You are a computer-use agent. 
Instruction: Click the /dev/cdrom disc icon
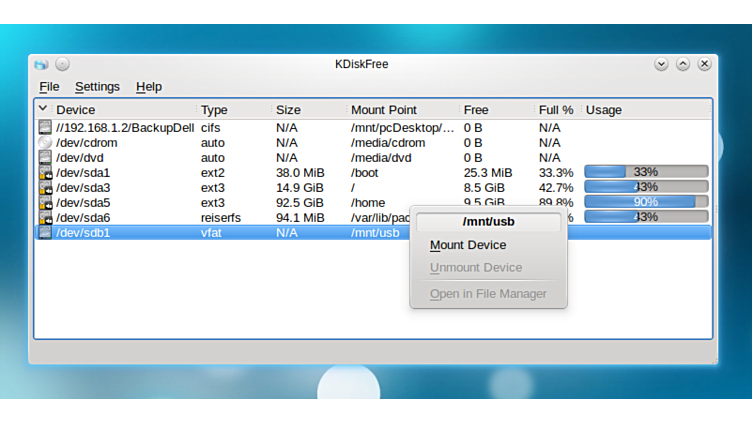coord(44,143)
